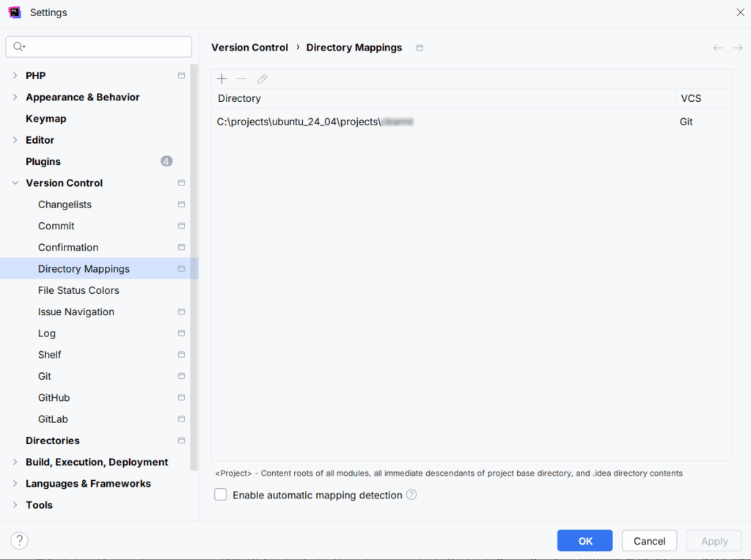Screen dimensions: 751x560
Task: Expand Build, Execution, Deployment section
Action: [15, 463]
